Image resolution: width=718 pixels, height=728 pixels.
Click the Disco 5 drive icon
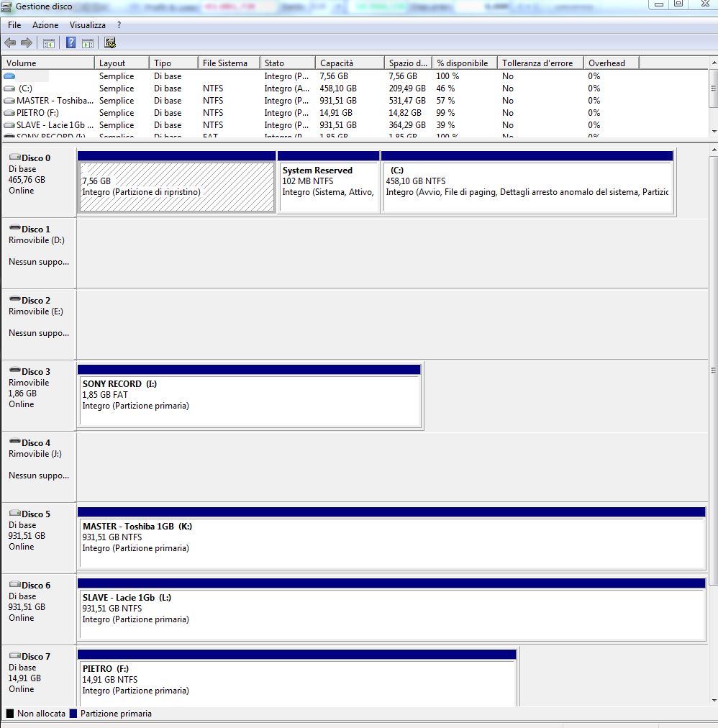coord(15,513)
